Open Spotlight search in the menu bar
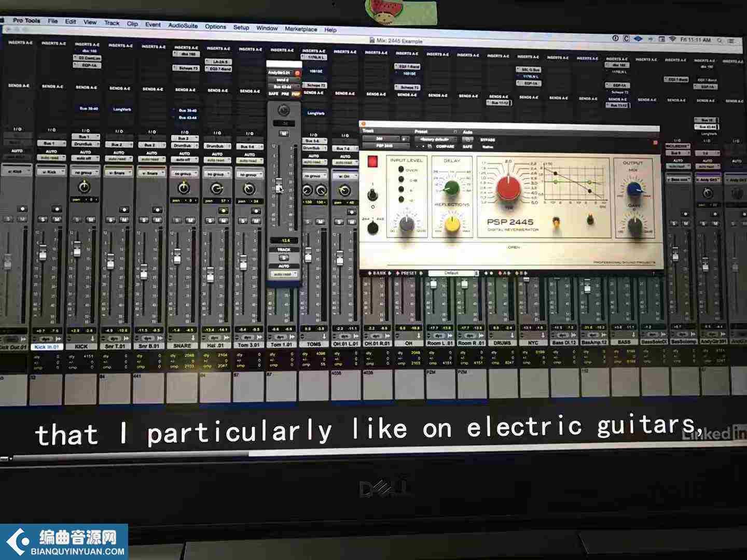This screenshot has width=747, height=560. (x=720, y=40)
